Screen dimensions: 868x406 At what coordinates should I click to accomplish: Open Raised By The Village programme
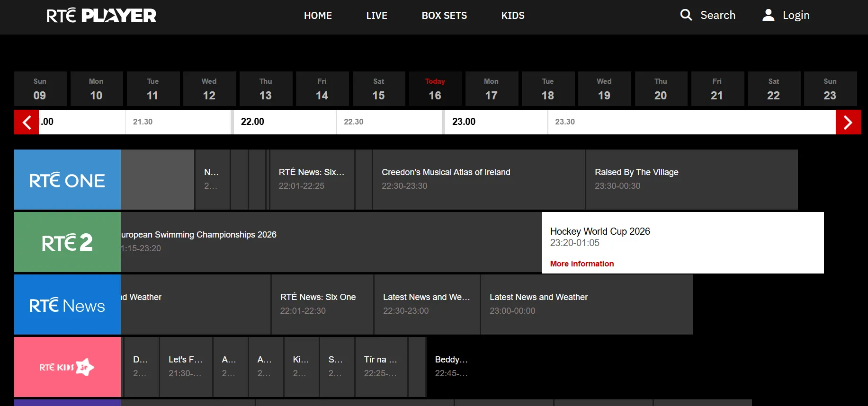tap(692, 180)
